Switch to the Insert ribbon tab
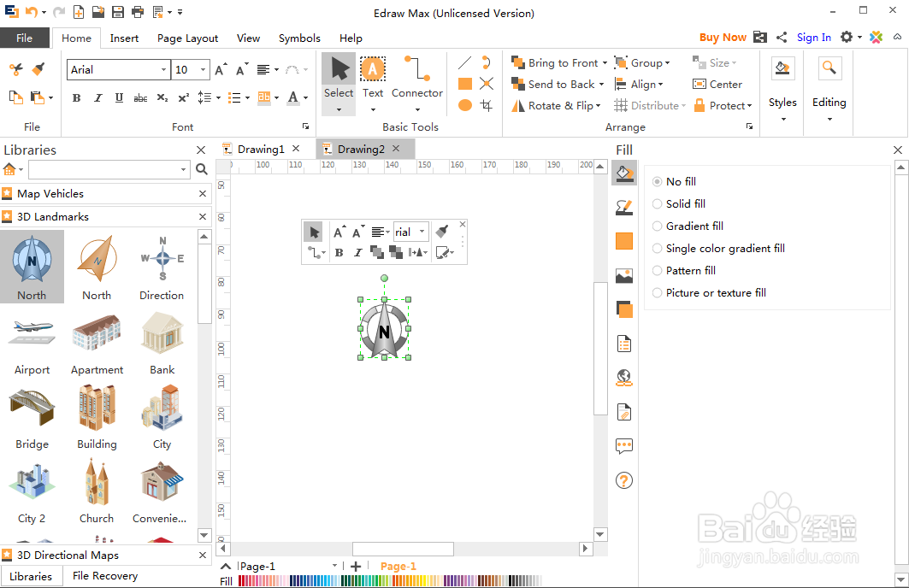 pos(124,38)
